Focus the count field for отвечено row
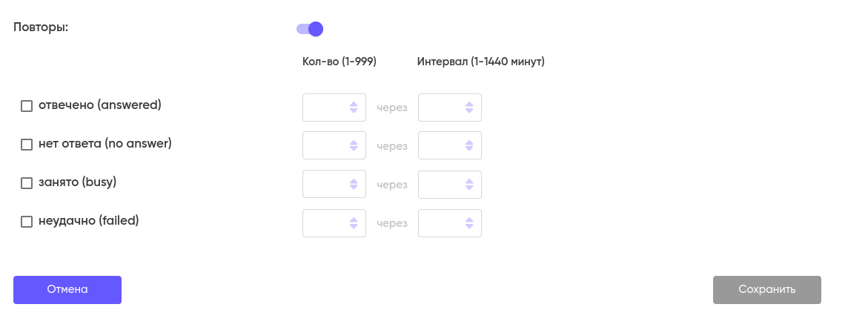The image size is (868, 330). [x=325, y=108]
